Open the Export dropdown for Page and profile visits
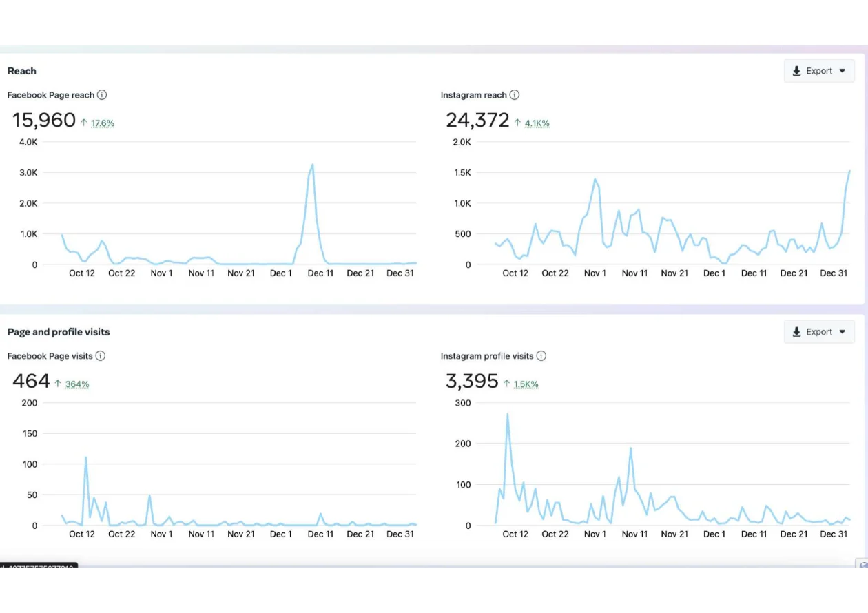 click(819, 331)
